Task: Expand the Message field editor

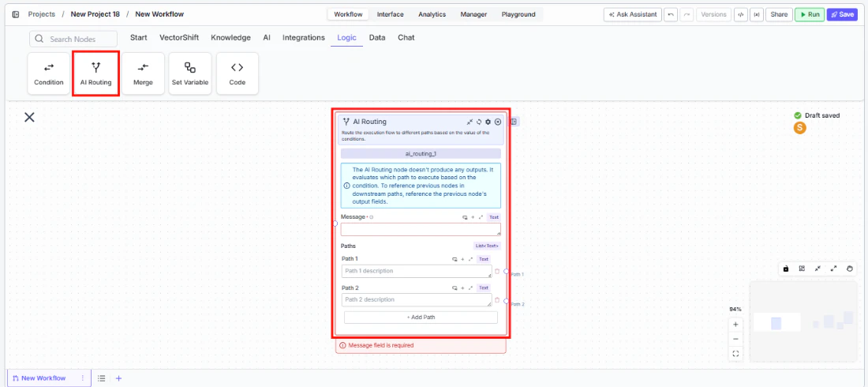Action: pos(481,217)
